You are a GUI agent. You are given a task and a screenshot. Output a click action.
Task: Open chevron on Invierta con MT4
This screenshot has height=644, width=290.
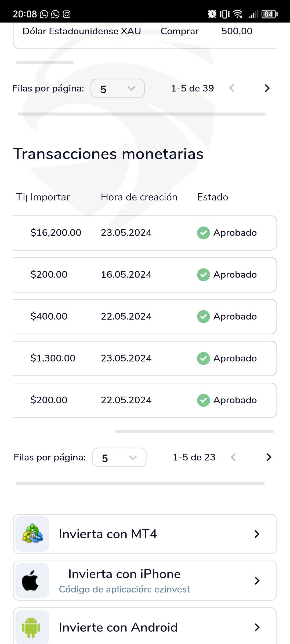[257, 534]
